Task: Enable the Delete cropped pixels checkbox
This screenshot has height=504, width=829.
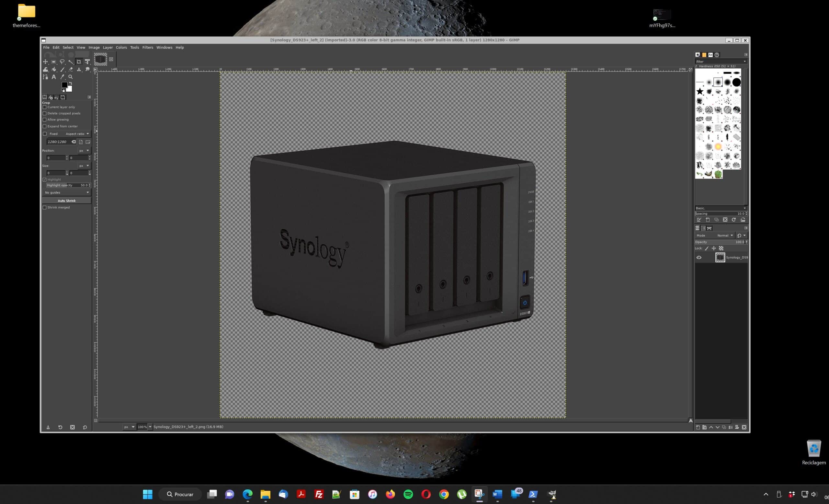Action: (x=45, y=113)
